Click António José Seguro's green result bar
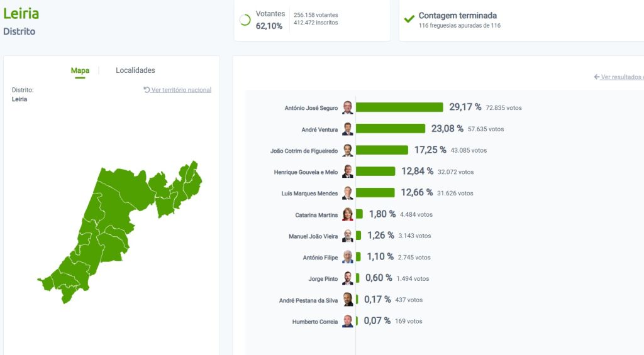This screenshot has width=644, height=355. pos(399,107)
